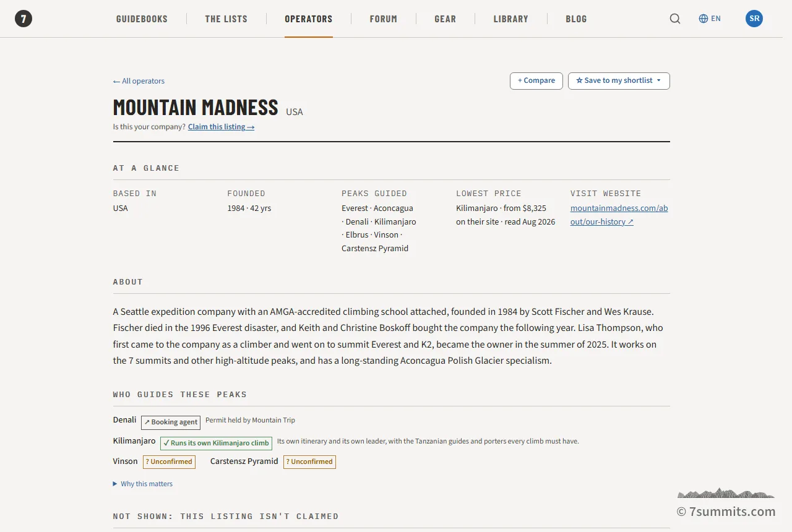This screenshot has height=532, width=792.
Task: Open the Forum nav item
Action: click(384, 19)
